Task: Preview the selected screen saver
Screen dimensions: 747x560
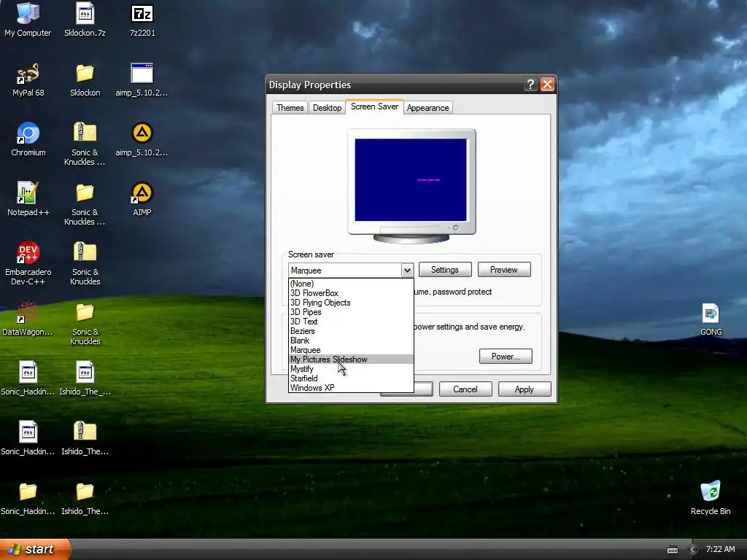Action: click(x=504, y=270)
